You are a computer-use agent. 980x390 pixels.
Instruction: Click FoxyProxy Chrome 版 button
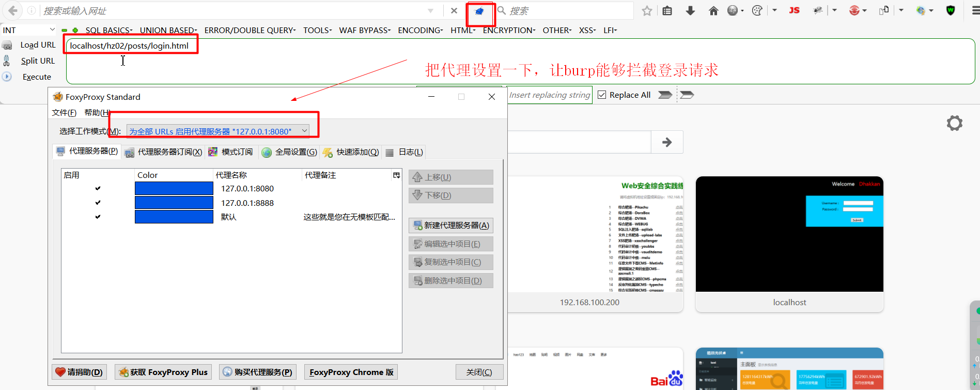pyautogui.click(x=351, y=372)
